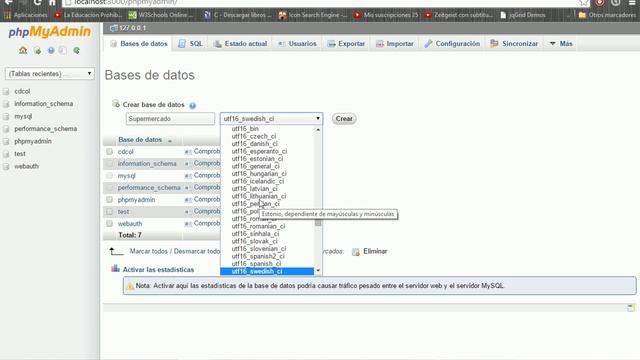Click collation dropdown showing utf16_swedish_ci

coord(271,119)
